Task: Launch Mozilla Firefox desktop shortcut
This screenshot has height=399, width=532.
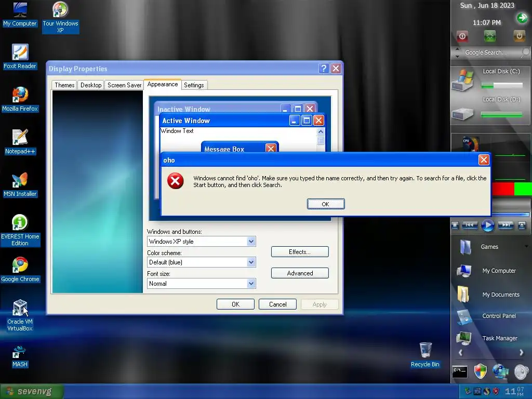Action: pyautogui.click(x=20, y=99)
